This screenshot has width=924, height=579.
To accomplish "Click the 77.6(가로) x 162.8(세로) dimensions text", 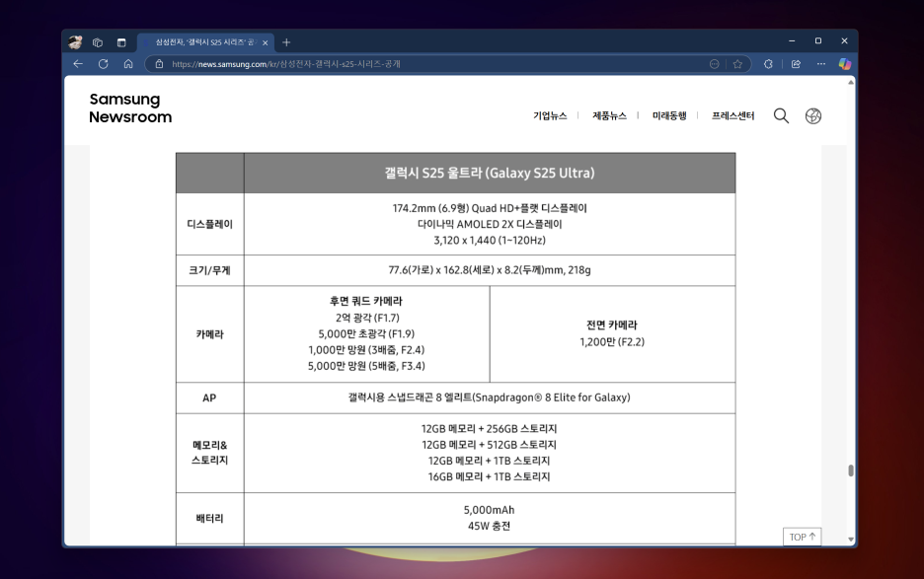I will tap(490, 269).
